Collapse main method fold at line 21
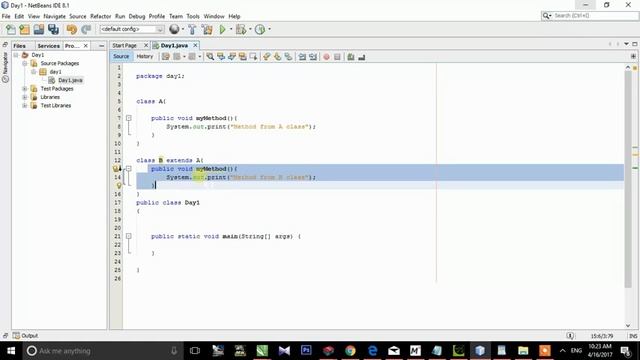The image size is (640, 360). coord(129,236)
